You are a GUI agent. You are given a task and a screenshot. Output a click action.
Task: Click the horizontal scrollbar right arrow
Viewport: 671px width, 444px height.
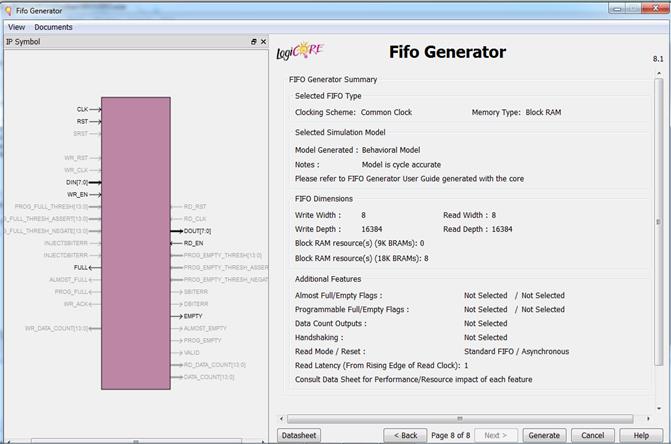click(x=648, y=418)
